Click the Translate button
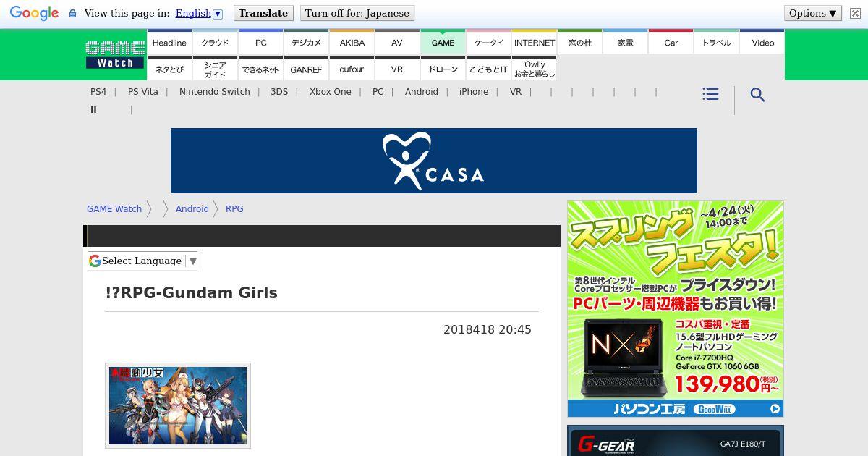This screenshot has height=456, width=868. point(263,13)
